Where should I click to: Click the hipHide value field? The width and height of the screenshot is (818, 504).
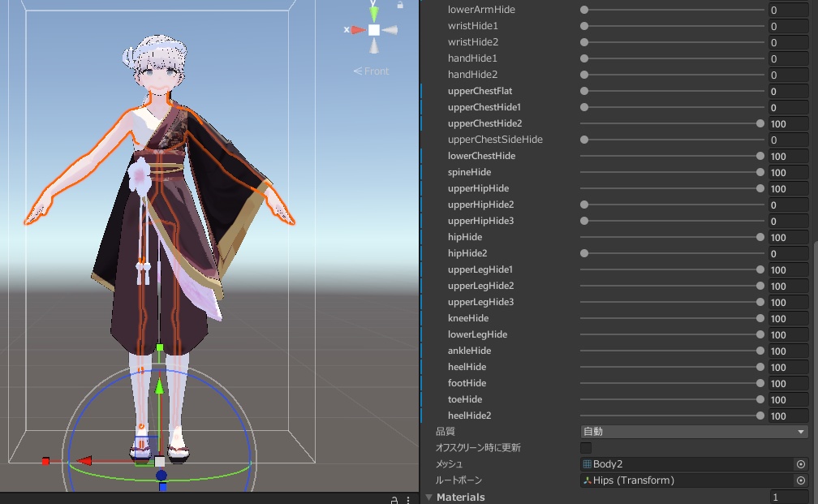(x=789, y=237)
